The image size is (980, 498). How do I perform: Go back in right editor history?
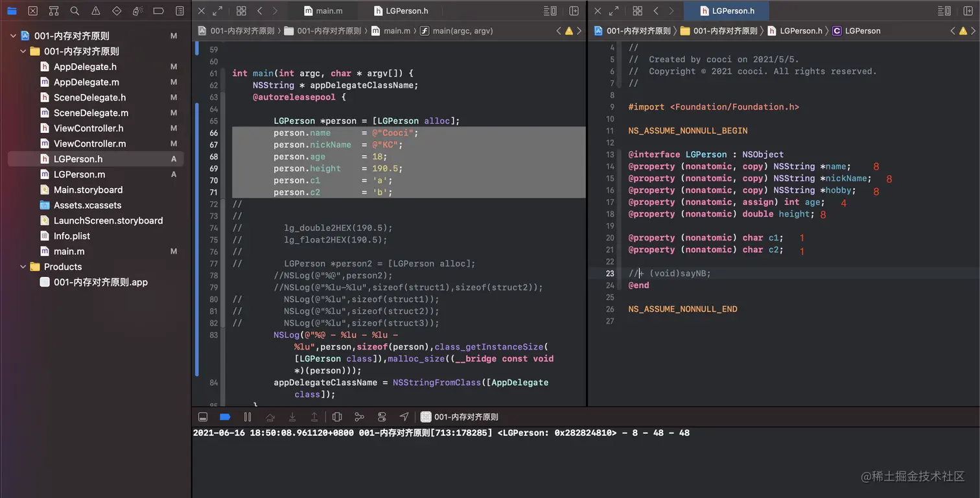point(656,11)
